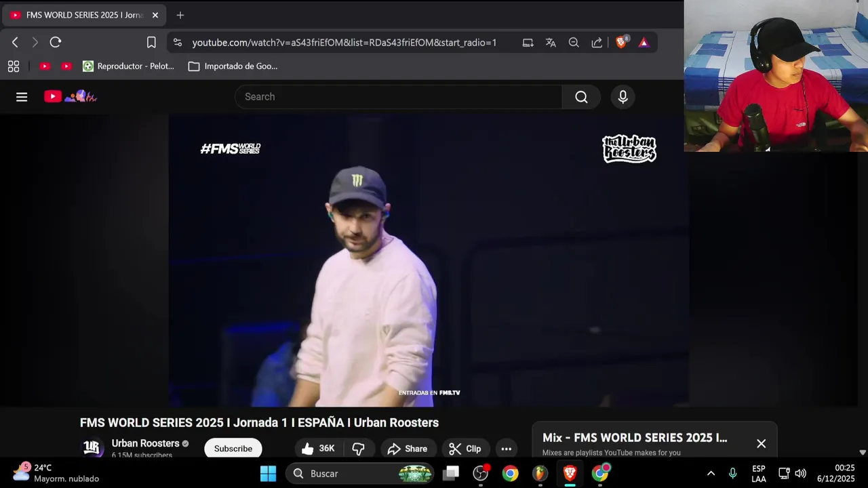The width and height of the screenshot is (868, 488).
Task: Click the Mix - FMS WORLD SERIES title
Action: (635, 438)
